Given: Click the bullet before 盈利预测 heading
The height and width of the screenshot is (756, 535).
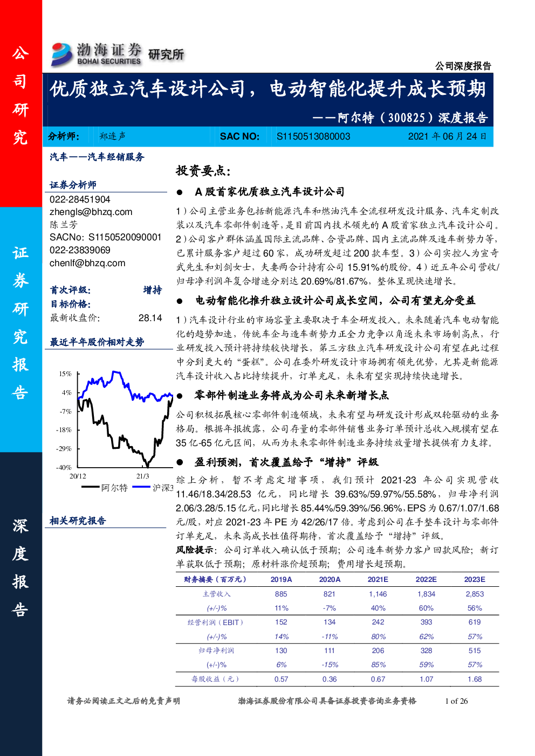Looking at the screenshot, I should tap(180, 463).
